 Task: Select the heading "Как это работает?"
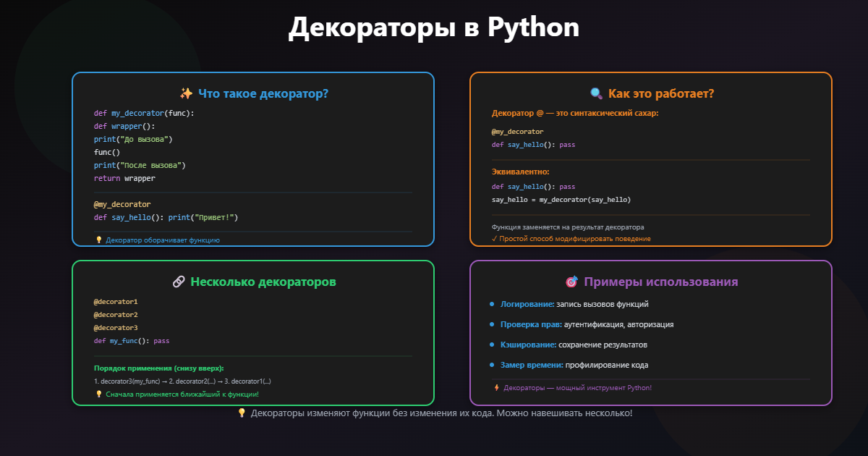tap(662, 93)
